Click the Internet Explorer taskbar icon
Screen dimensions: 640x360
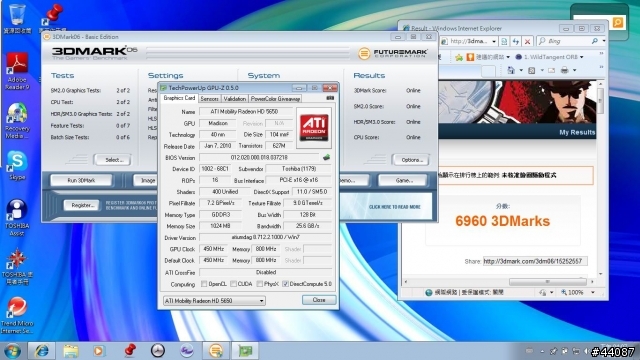point(42,351)
